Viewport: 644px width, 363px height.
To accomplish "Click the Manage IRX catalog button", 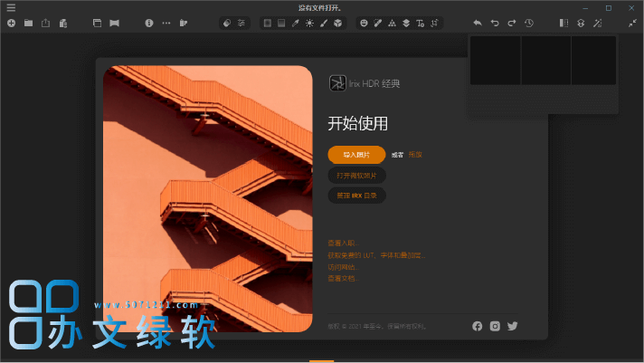I will tap(356, 196).
